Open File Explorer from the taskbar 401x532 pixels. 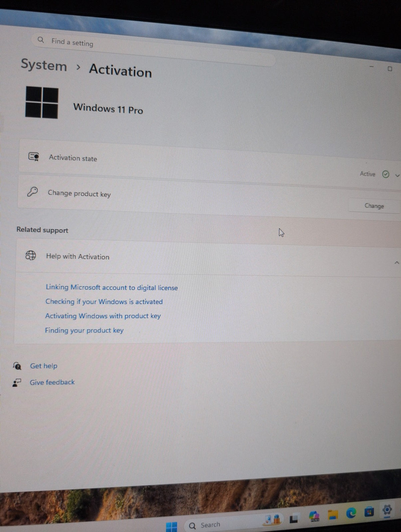click(x=332, y=515)
